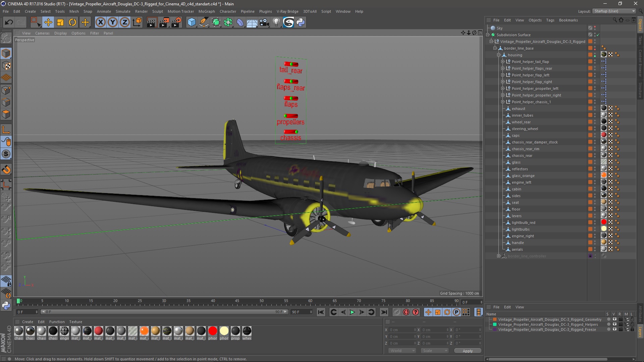Collapse the housing object tree
Image resolution: width=644 pixels, height=362 pixels.
(499, 55)
